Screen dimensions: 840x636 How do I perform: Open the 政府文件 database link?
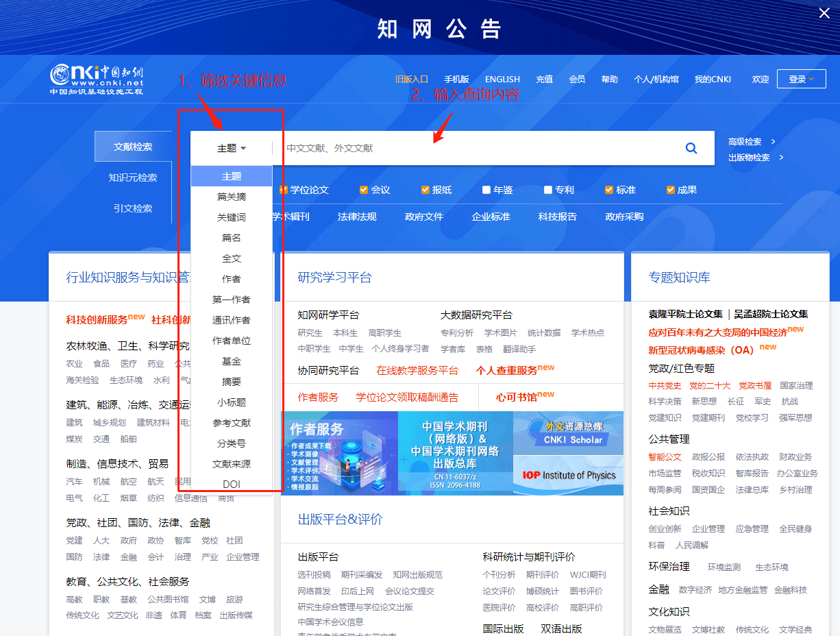(424, 217)
